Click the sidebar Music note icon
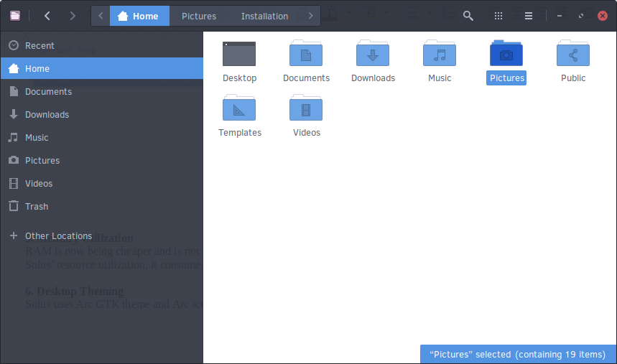 pos(14,137)
